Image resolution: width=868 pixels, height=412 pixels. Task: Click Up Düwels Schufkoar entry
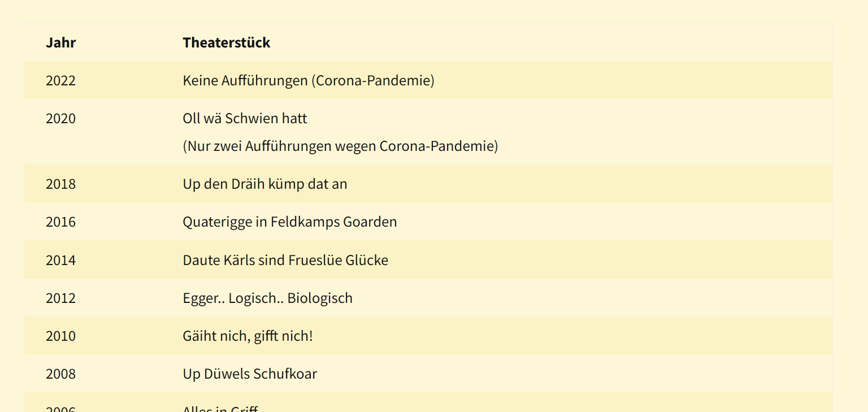tap(250, 374)
